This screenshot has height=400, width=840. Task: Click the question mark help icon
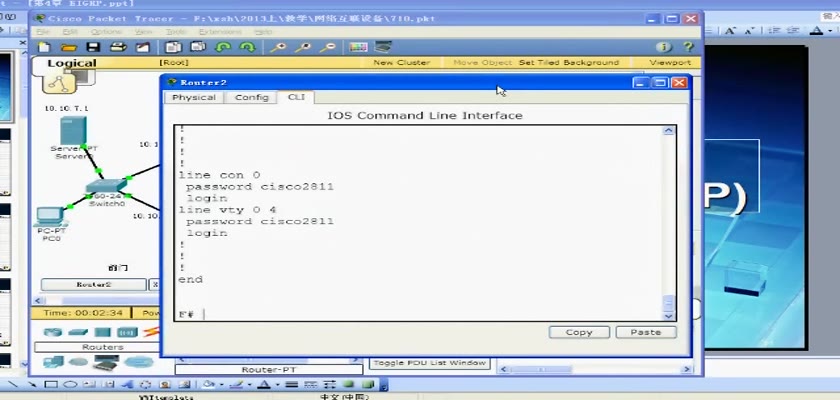[x=688, y=47]
